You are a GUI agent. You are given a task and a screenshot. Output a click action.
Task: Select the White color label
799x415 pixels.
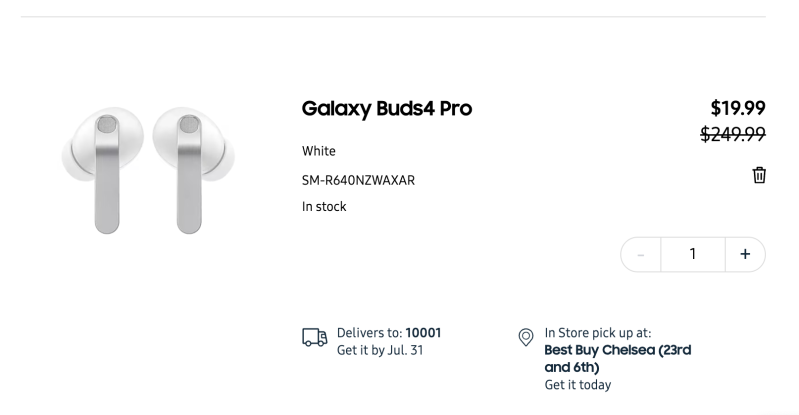318,151
